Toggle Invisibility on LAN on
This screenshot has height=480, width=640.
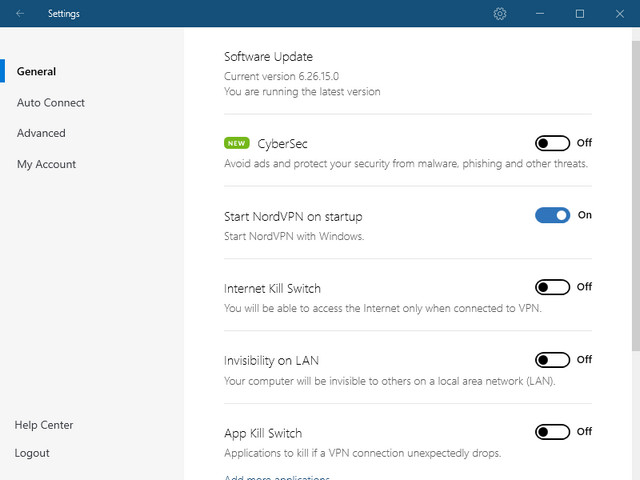(x=552, y=360)
